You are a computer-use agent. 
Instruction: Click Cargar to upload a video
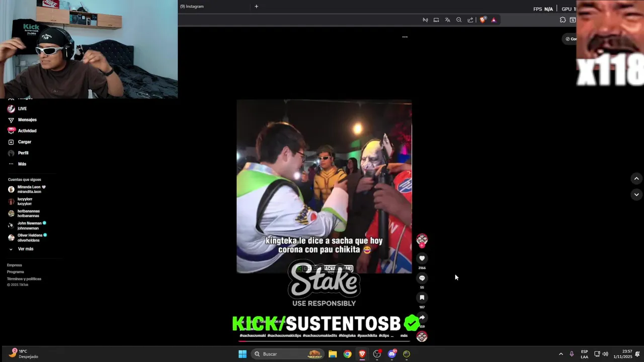point(20,142)
